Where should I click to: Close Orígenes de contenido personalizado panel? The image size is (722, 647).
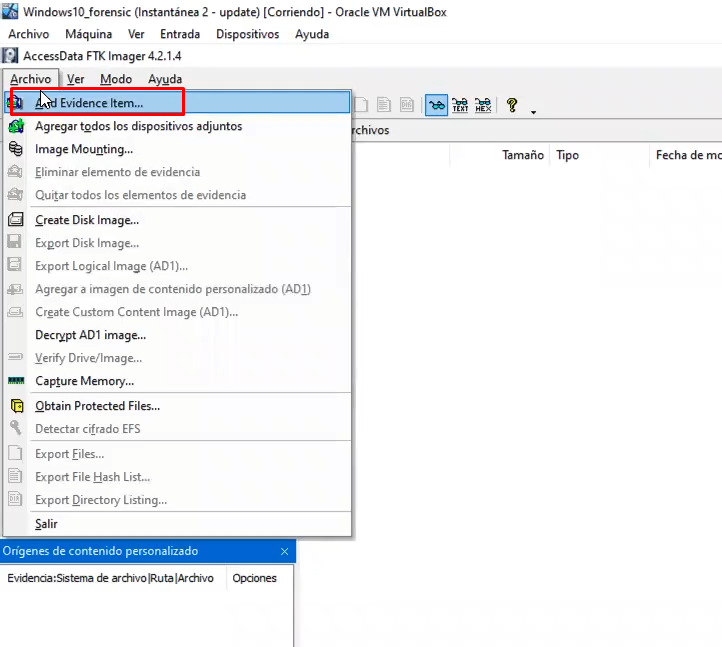coord(285,551)
